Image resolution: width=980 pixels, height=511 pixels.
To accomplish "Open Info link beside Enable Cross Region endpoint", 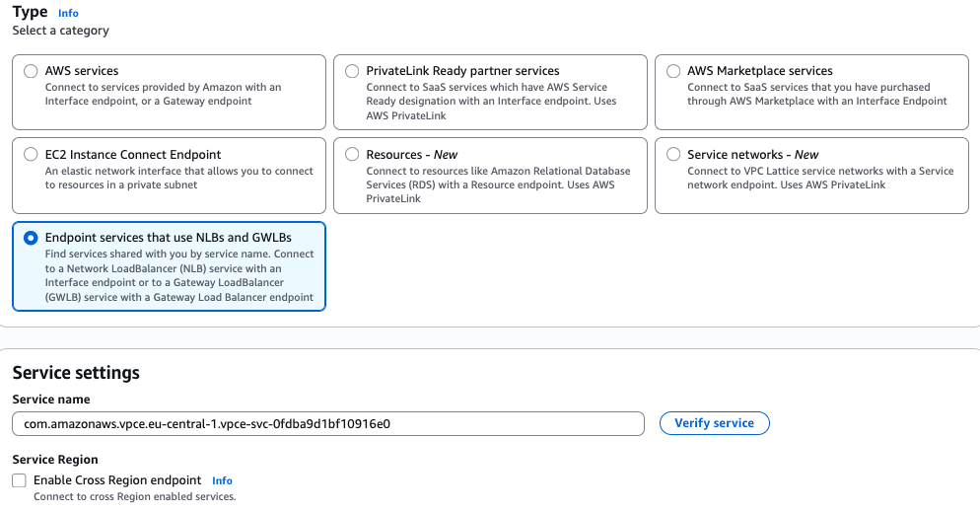I will (x=222, y=480).
